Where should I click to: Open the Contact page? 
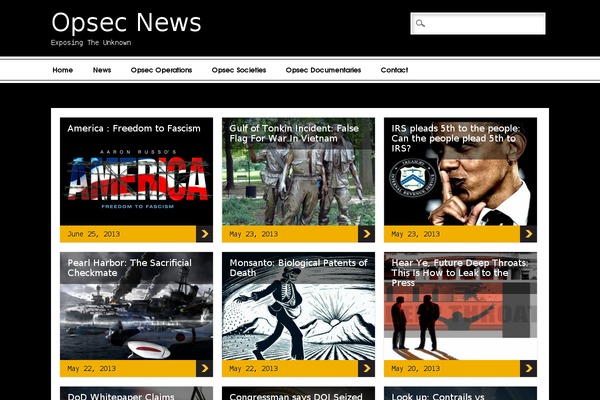click(395, 70)
